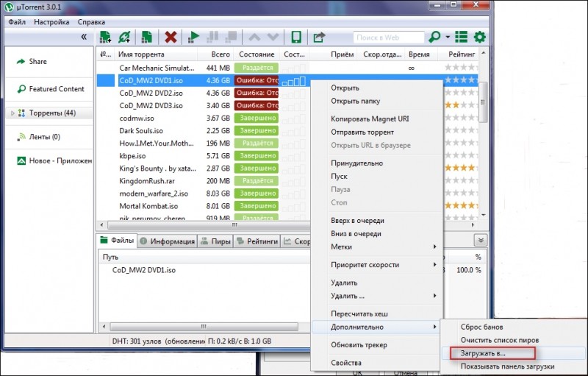Choose Копировать Magnet URI
Viewport: 588px width, 376px height.
click(x=370, y=118)
